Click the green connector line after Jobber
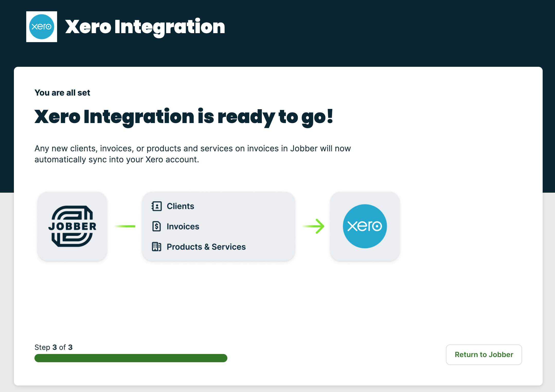 [125, 226]
